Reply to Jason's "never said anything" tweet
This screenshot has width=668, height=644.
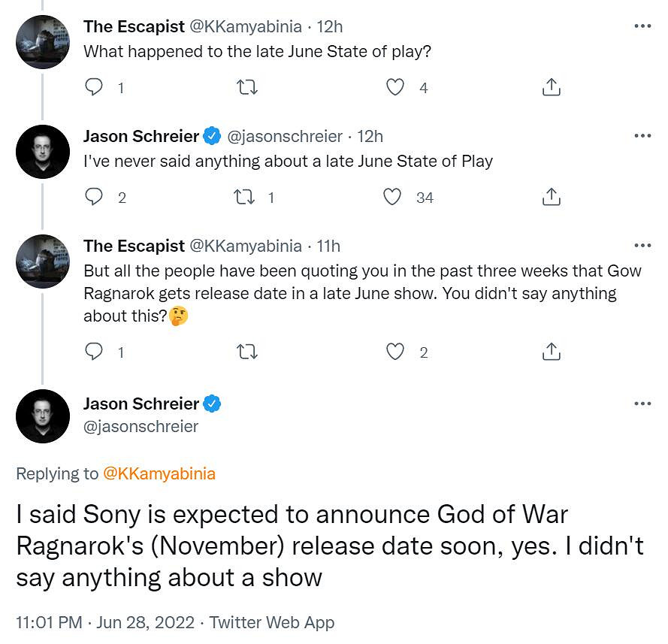pos(94,197)
